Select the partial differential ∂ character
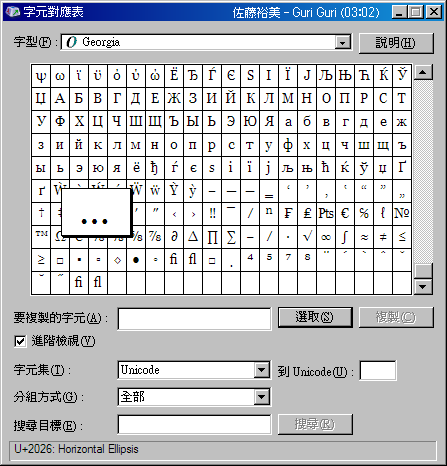This screenshot has height=466, width=447. [174, 237]
